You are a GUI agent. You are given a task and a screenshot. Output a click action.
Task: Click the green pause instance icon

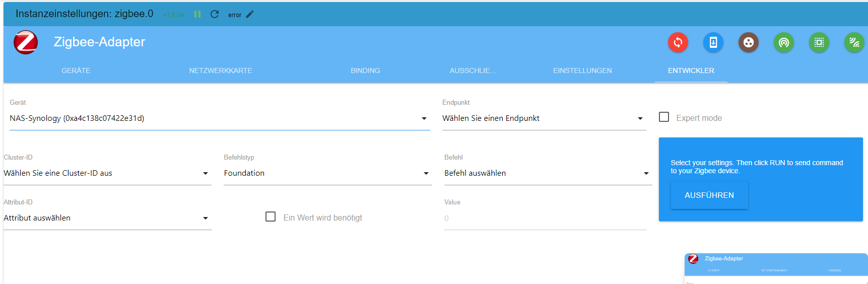(x=197, y=14)
